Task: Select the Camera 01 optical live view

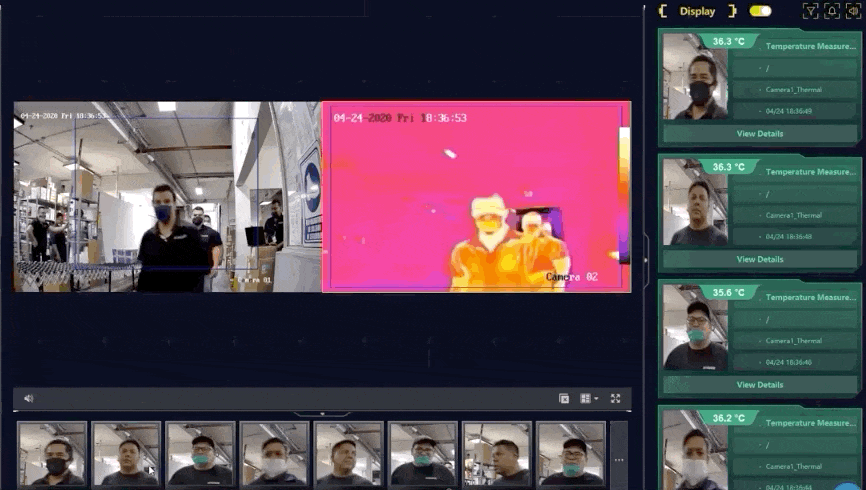Action: pos(167,196)
